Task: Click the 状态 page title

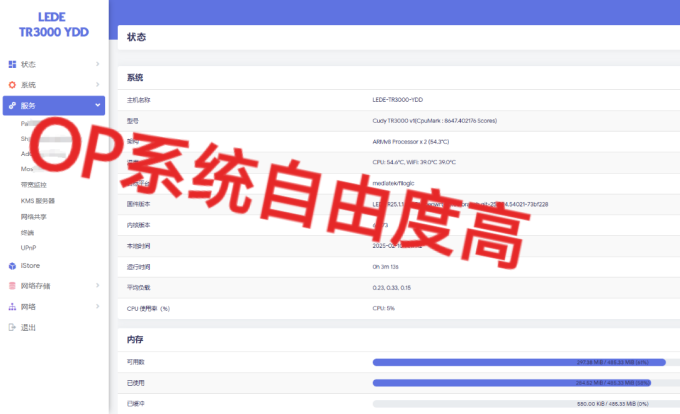Action: (136, 37)
